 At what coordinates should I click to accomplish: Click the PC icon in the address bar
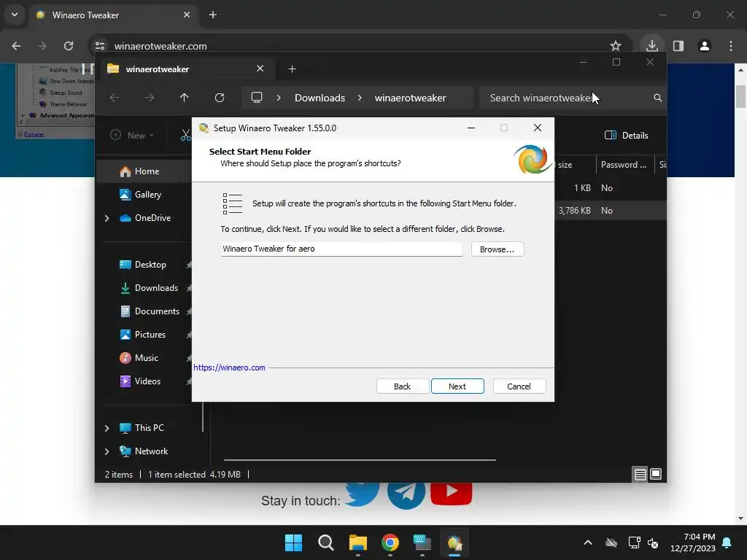click(x=257, y=98)
